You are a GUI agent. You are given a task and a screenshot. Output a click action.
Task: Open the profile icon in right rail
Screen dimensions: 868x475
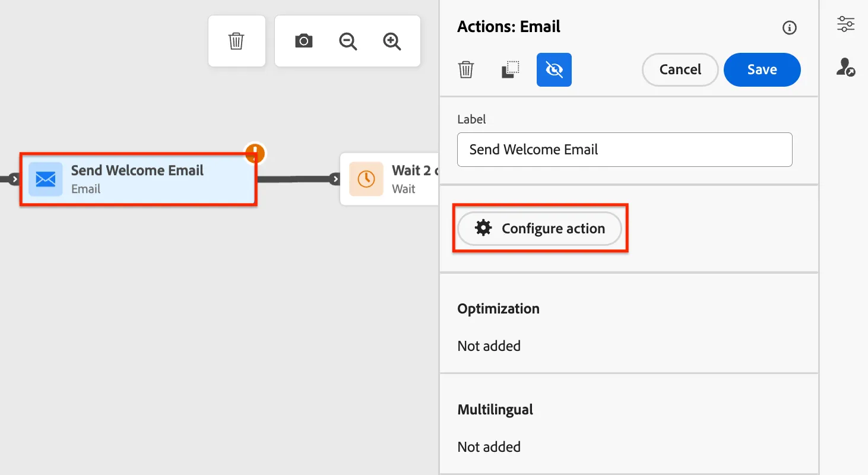[845, 67]
